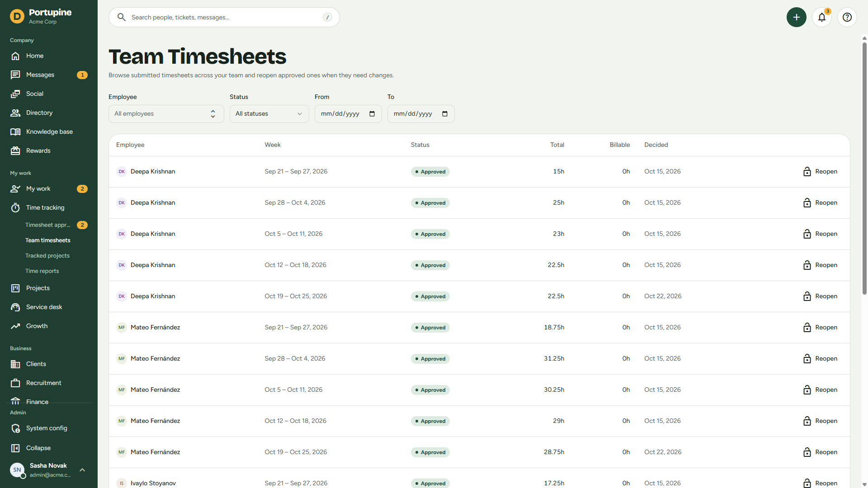
Task: Open Messages in the sidebar
Action: (x=49, y=75)
